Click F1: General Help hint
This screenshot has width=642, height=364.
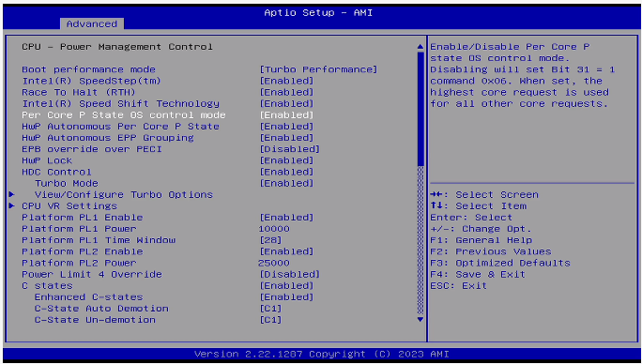click(481, 240)
